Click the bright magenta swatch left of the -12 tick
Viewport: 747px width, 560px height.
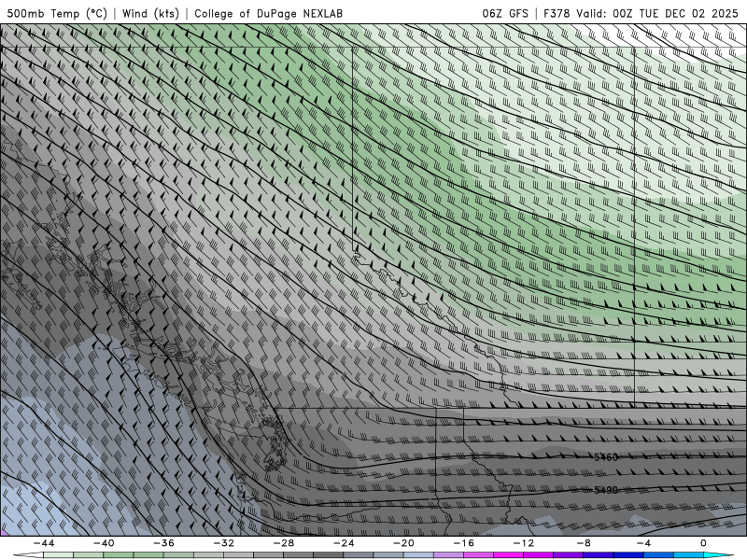[509, 555]
